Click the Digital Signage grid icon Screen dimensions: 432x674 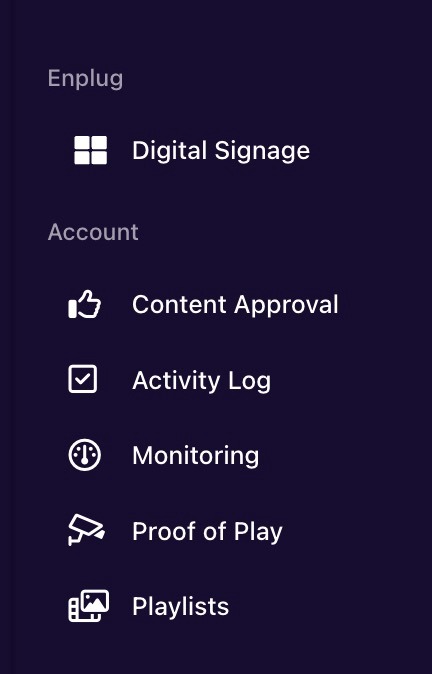pos(90,150)
